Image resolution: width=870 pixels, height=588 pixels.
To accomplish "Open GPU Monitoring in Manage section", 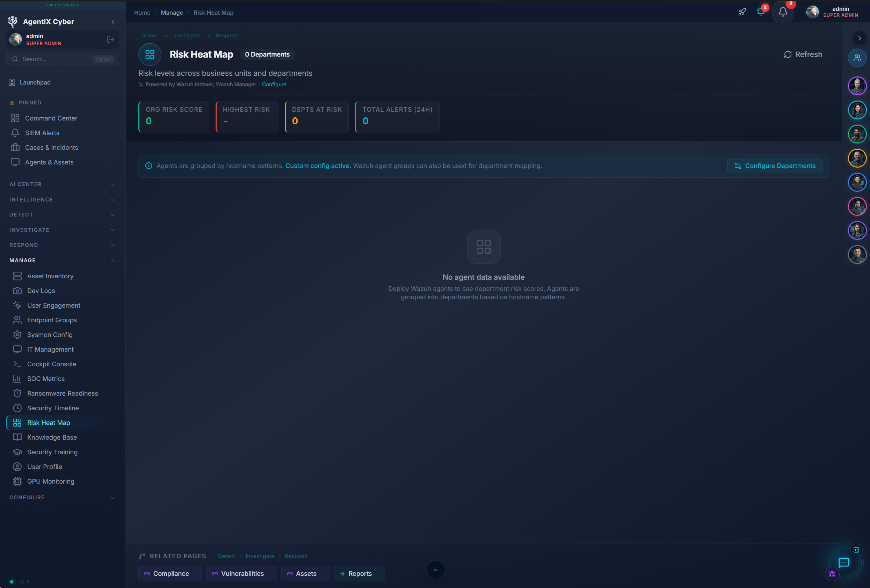I will coord(51,482).
